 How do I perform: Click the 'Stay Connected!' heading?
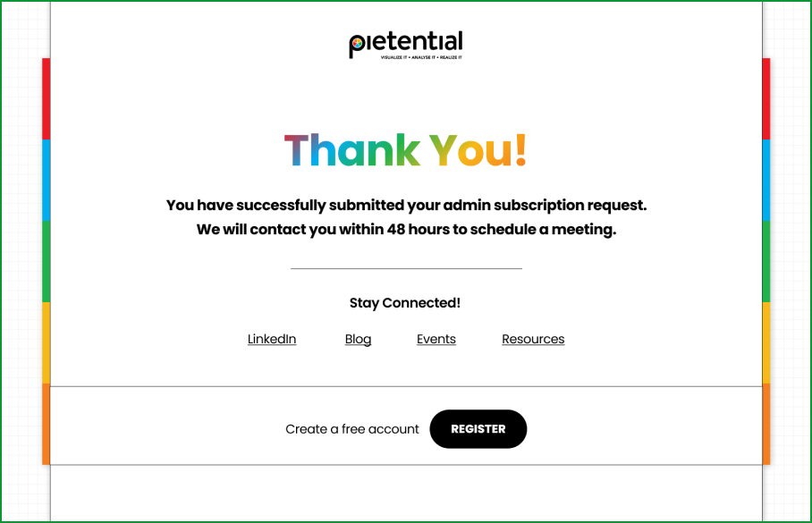tap(405, 303)
